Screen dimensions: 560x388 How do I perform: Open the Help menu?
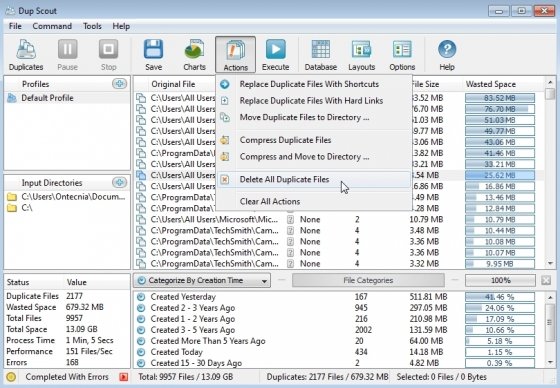click(121, 26)
